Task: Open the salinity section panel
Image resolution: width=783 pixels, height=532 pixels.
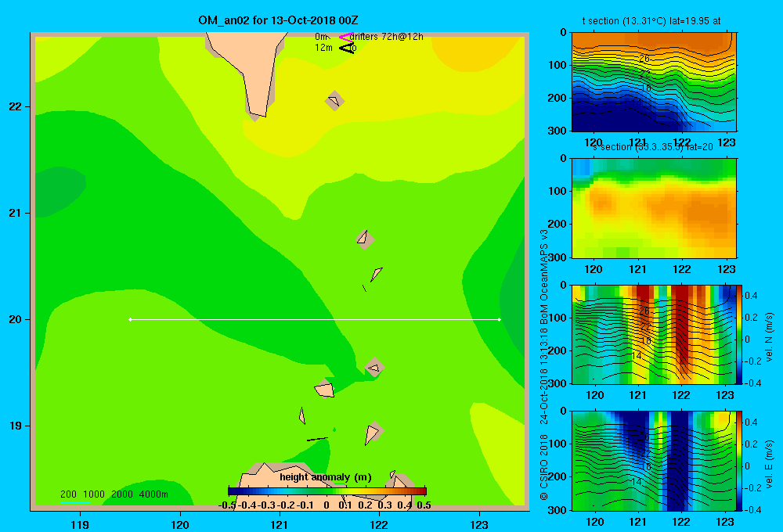Action: click(654, 208)
